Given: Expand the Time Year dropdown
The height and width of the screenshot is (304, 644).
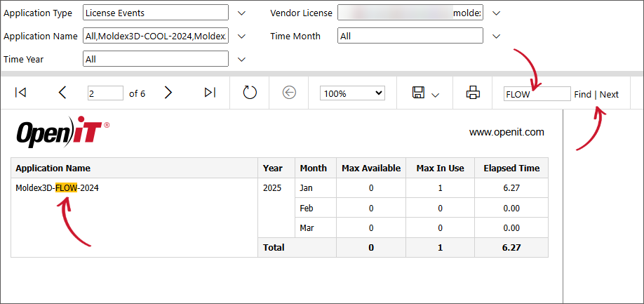Looking at the screenshot, I should click(x=242, y=60).
